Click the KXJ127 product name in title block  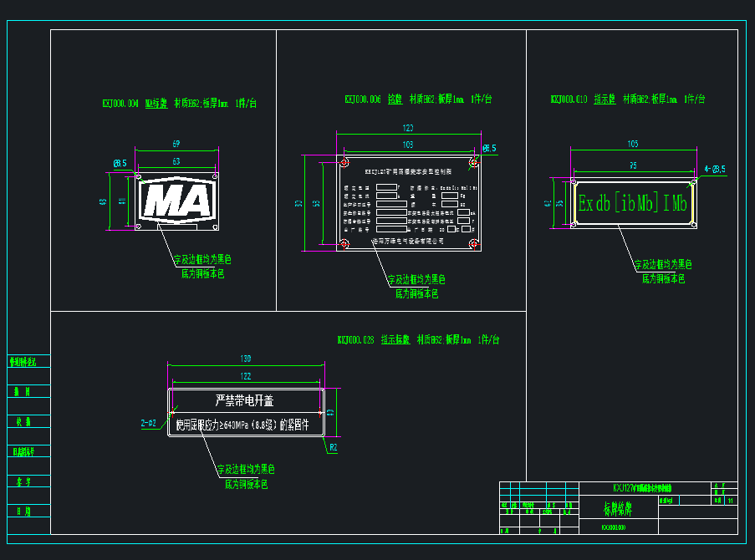642,488
